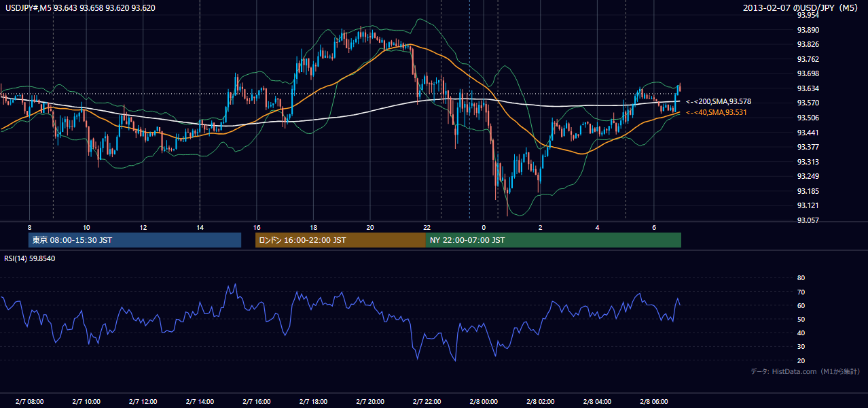The width and height of the screenshot is (868, 408).
Task: Click the 93.377 price axis label
Action: pyautogui.click(x=808, y=147)
